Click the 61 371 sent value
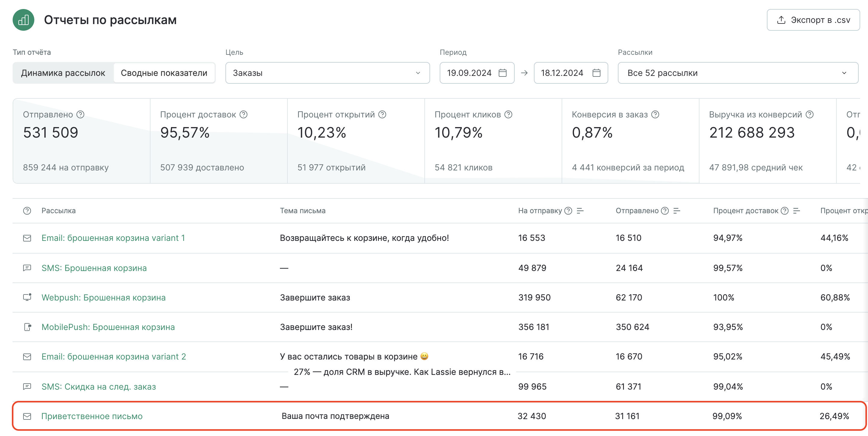Screen dimensions: 868x436 pos(628,387)
